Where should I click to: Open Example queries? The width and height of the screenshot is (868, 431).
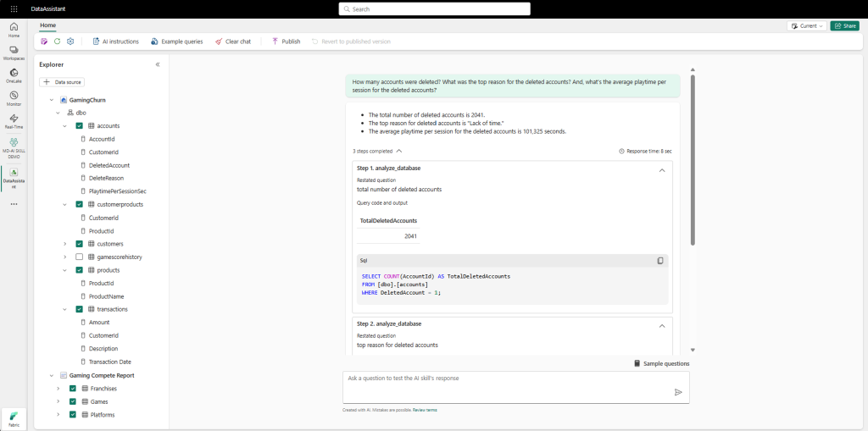click(x=177, y=41)
